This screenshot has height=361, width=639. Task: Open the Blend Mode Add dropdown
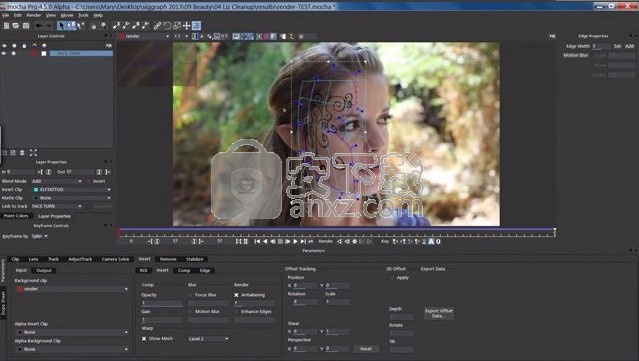[x=57, y=181]
